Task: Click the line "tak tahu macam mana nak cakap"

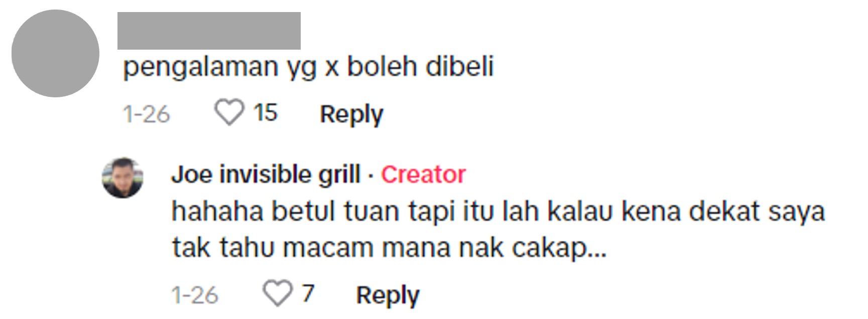Action: coord(379,248)
